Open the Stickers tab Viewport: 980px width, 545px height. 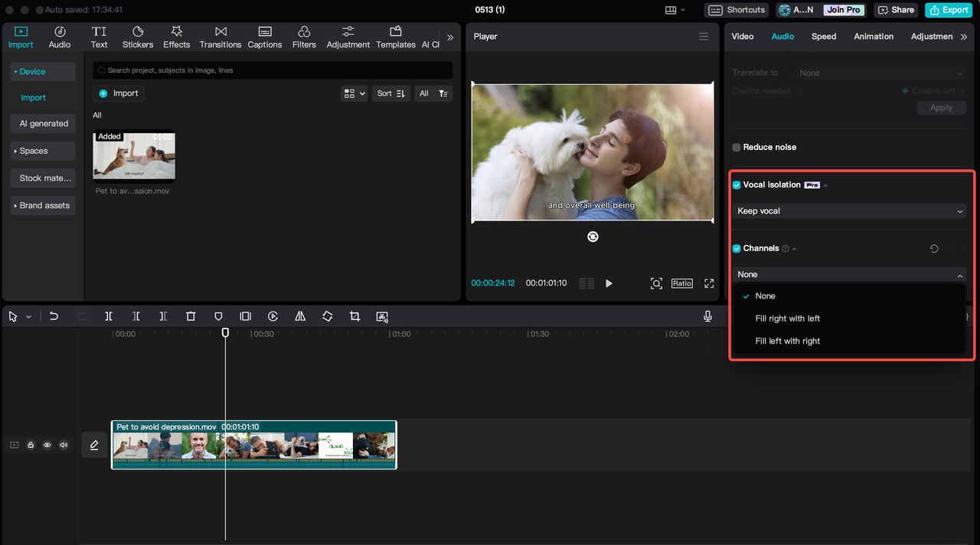(138, 37)
